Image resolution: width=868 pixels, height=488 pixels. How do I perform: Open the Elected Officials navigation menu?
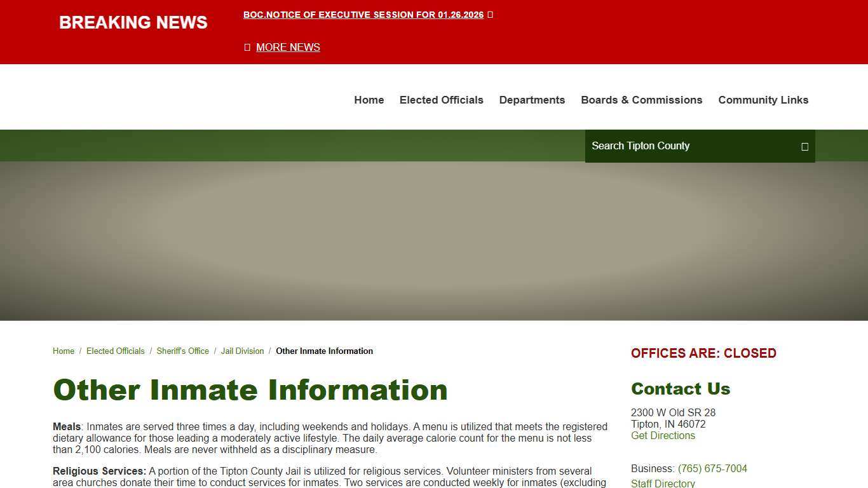pyautogui.click(x=441, y=100)
